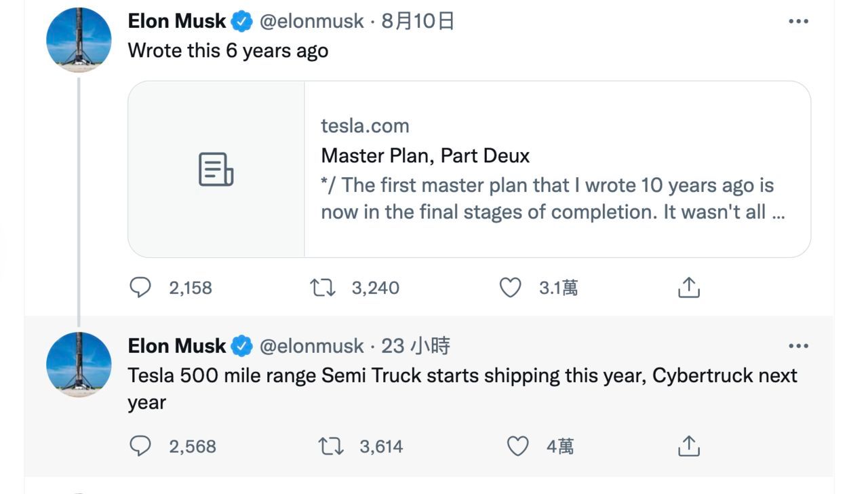The height and width of the screenshot is (494, 868).
Task: Click the @elonmusk handle on the second tweet
Action: tap(312, 346)
